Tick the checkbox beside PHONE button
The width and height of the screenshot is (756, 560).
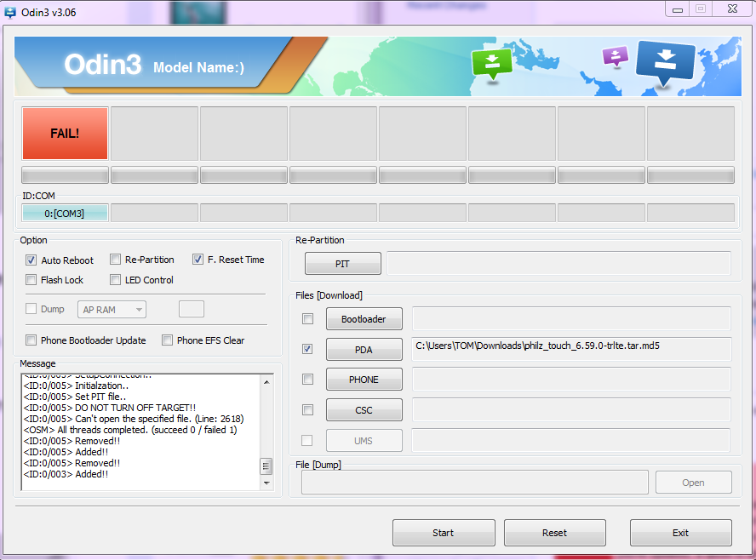point(307,380)
